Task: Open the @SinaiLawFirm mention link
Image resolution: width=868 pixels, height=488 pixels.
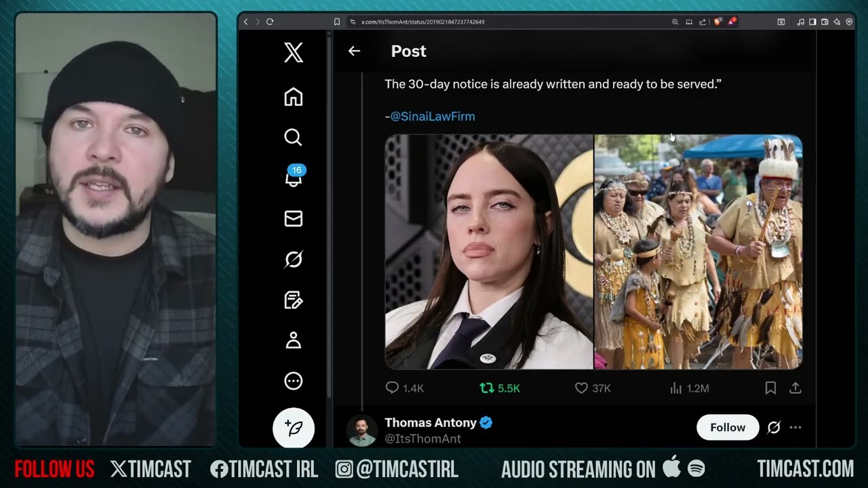Action: tap(433, 117)
